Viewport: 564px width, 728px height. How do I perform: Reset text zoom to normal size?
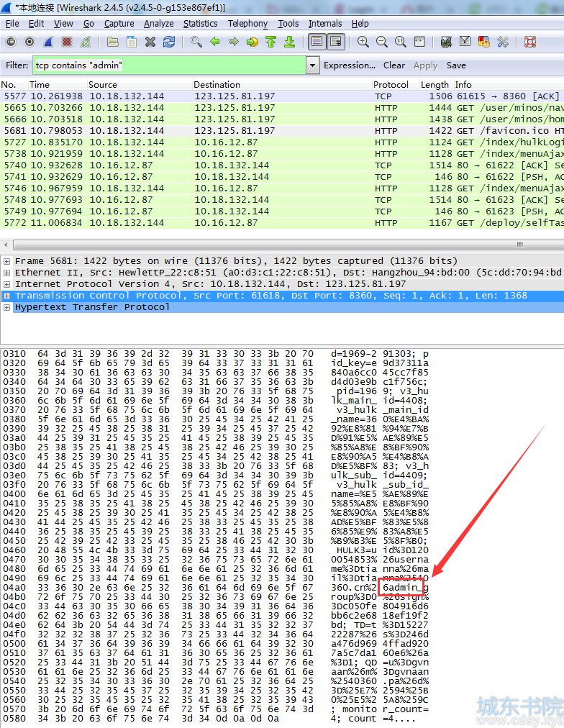click(400, 42)
